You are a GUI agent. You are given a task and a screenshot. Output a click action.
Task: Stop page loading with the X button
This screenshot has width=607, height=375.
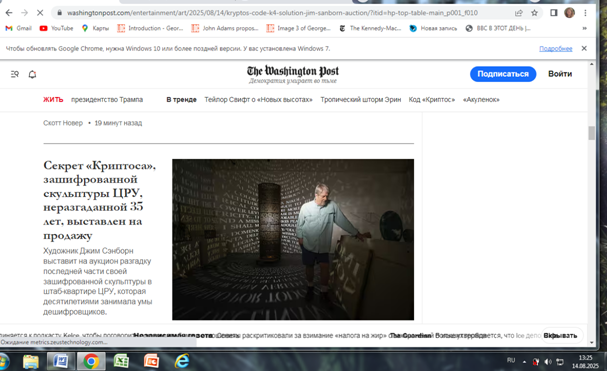coord(40,13)
